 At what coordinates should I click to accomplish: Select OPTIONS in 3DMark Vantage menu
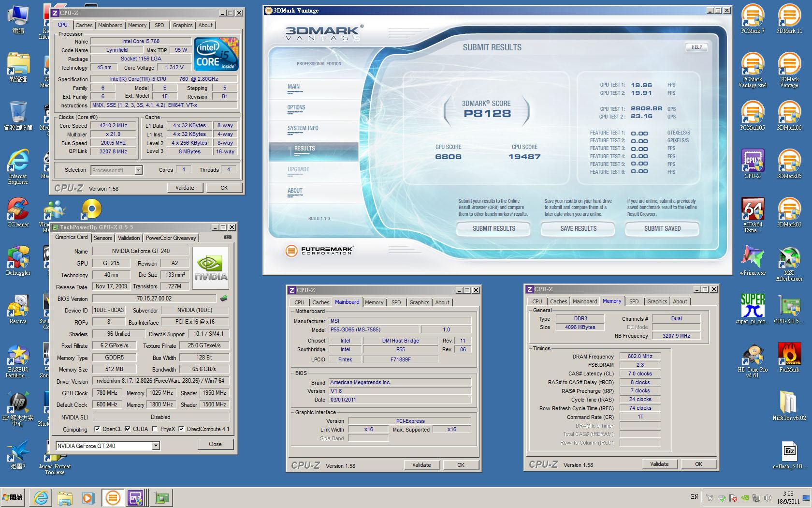click(x=296, y=107)
